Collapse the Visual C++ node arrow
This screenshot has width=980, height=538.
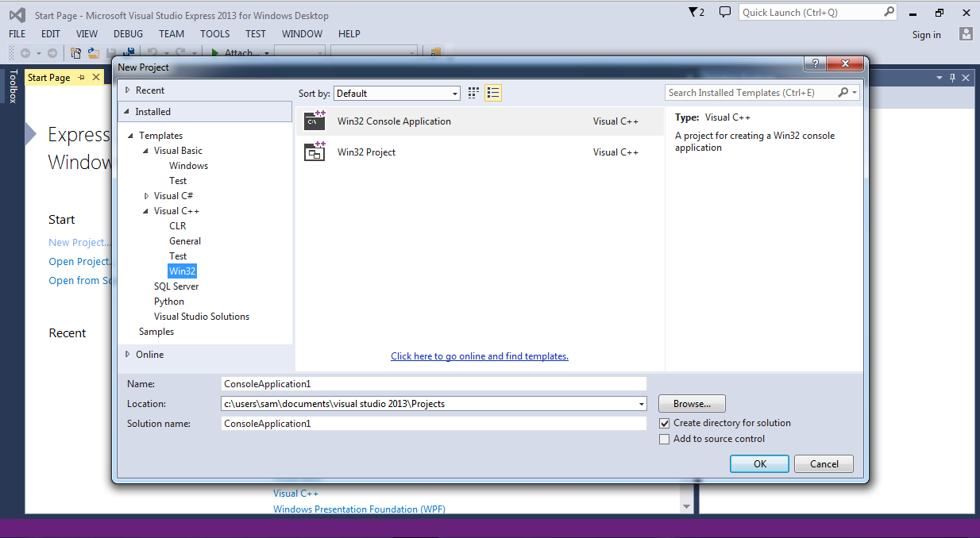click(146, 211)
